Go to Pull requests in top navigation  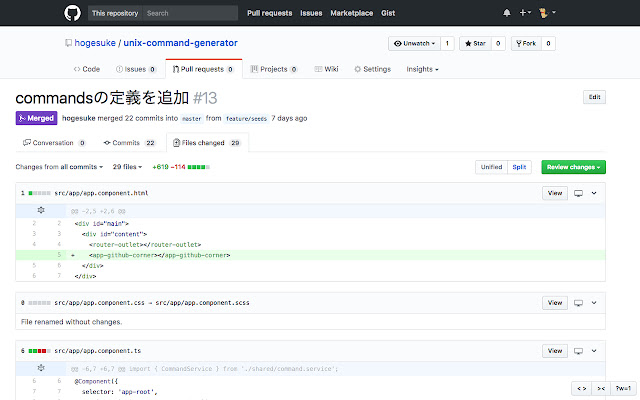[x=269, y=13]
